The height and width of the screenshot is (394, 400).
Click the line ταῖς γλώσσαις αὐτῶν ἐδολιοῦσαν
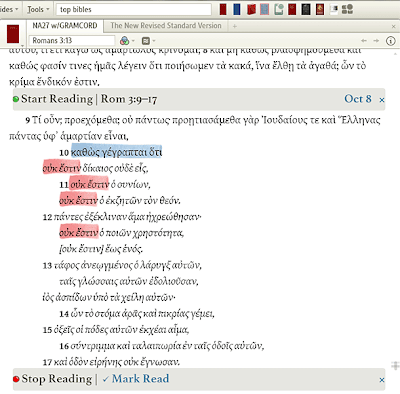pyautogui.click(x=129, y=282)
